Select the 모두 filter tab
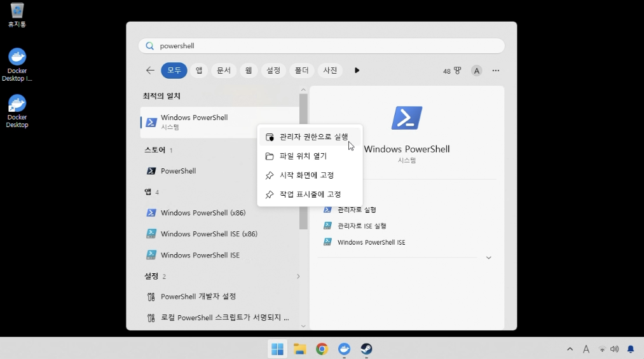This screenshot has height=359, width=644. pyautogui.click(x=174, y=71)
